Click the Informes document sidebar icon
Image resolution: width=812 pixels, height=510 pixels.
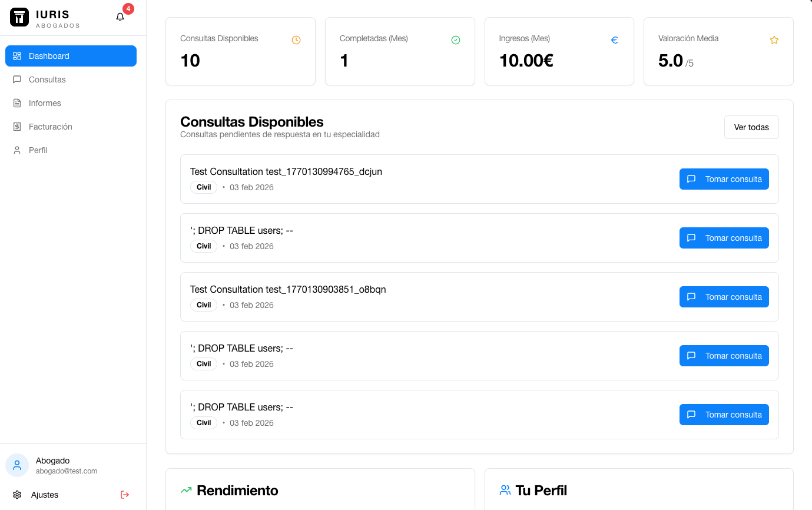click(17, 103)
